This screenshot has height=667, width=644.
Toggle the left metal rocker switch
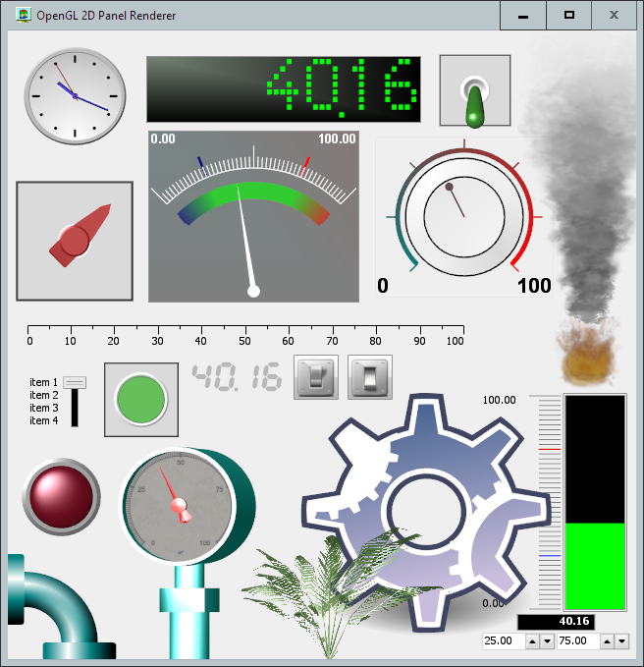(x=316, y=376)
